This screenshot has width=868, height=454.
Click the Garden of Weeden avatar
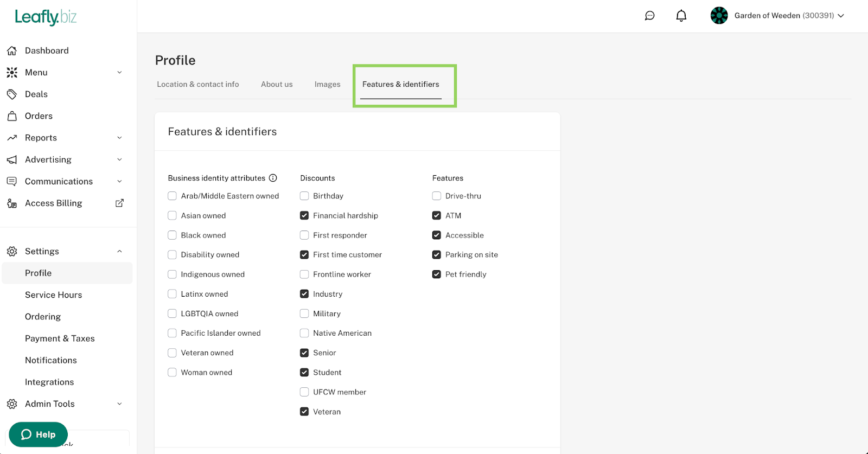pos(719,16)
